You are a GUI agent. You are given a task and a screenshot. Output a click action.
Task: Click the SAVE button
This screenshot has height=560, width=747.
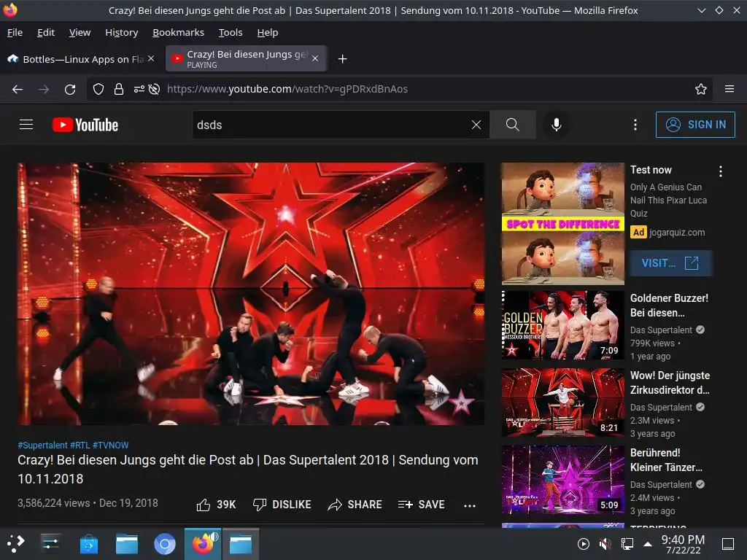coord(422,505)
